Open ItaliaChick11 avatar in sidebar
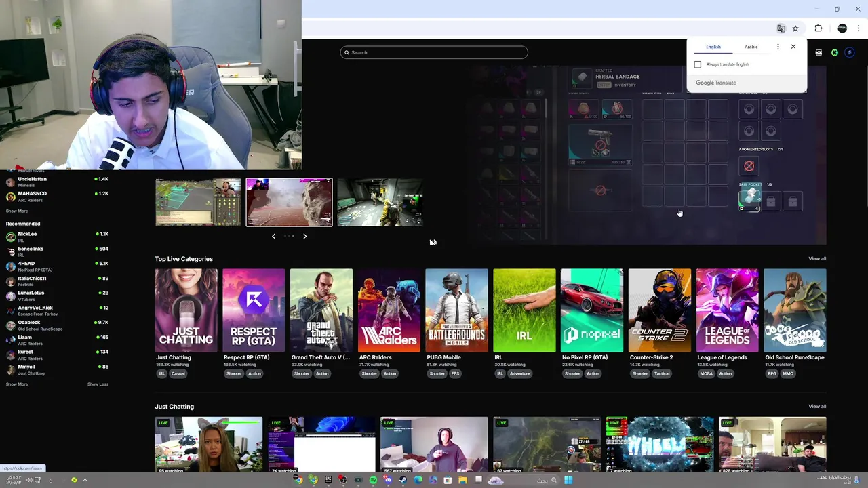Screen dimensions: 868x488 (x=10, y=281)
